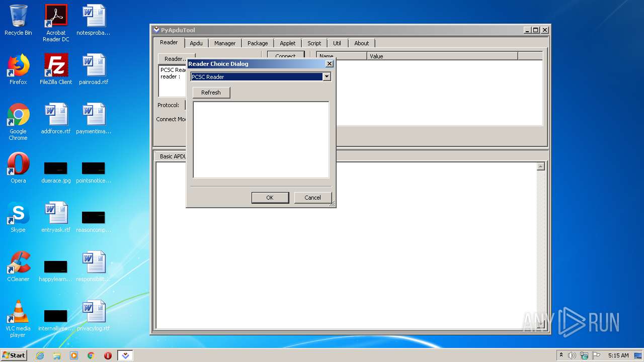Viewport: 644px width, 362px height.
Task: Launch CCleaner desktop shortcut
Action: (x=18, y=266)
